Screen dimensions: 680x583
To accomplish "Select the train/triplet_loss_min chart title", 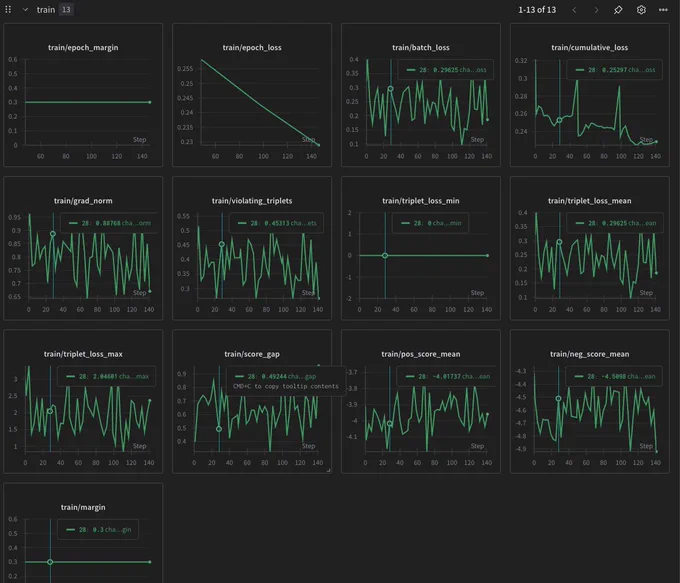I will click(421, 200).
